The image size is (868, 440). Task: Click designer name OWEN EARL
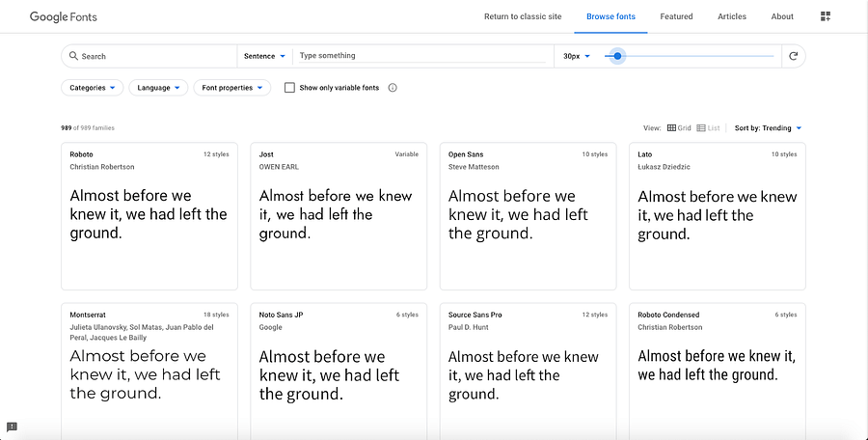(x=279, y=167)
